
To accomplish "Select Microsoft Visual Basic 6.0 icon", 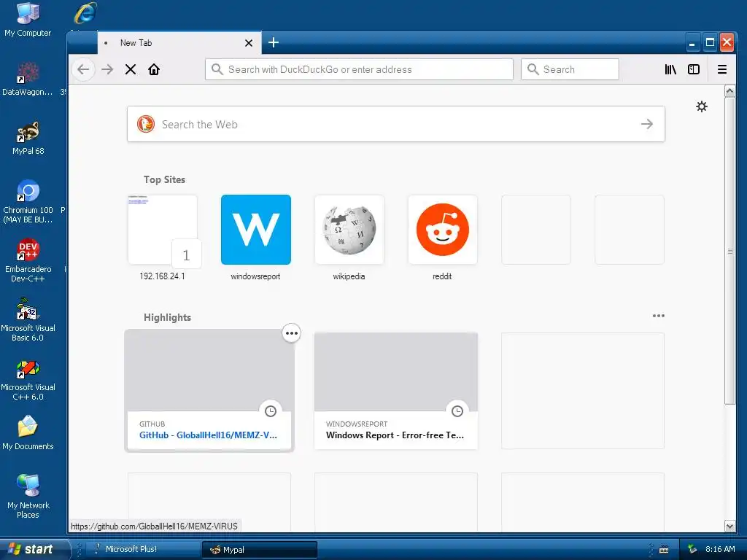I will 28,320.
